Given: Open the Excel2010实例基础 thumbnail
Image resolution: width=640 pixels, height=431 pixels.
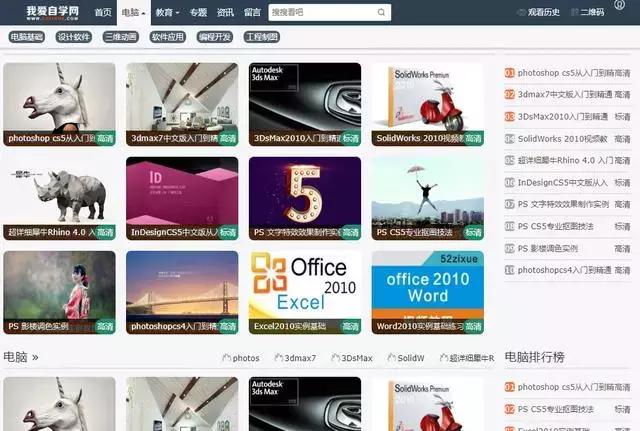Looking at the screenshot, I should (305, 292).
